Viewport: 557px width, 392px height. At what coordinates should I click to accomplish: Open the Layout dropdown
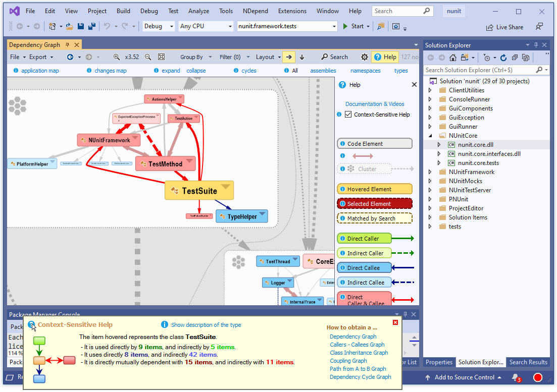(x=268, y=57)
